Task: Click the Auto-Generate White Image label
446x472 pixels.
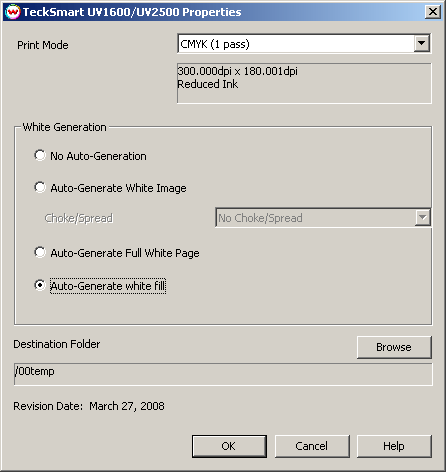Action: [x=118, y=188]
